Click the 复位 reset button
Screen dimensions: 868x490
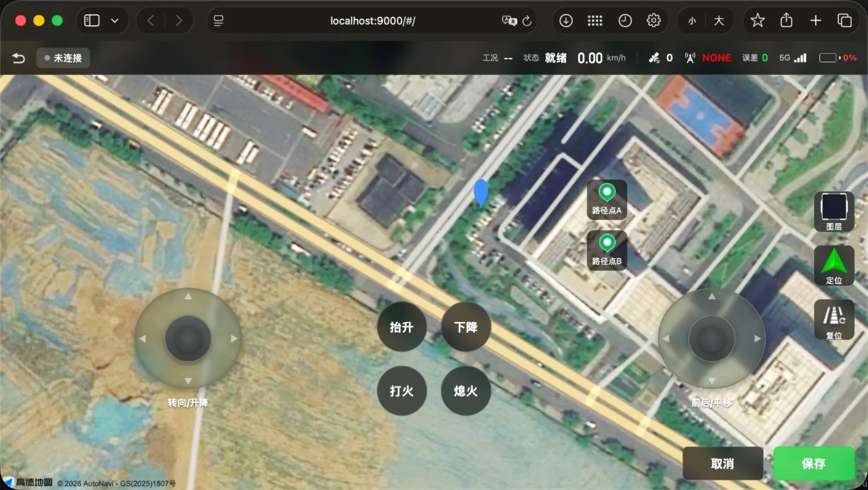point(834,320)
